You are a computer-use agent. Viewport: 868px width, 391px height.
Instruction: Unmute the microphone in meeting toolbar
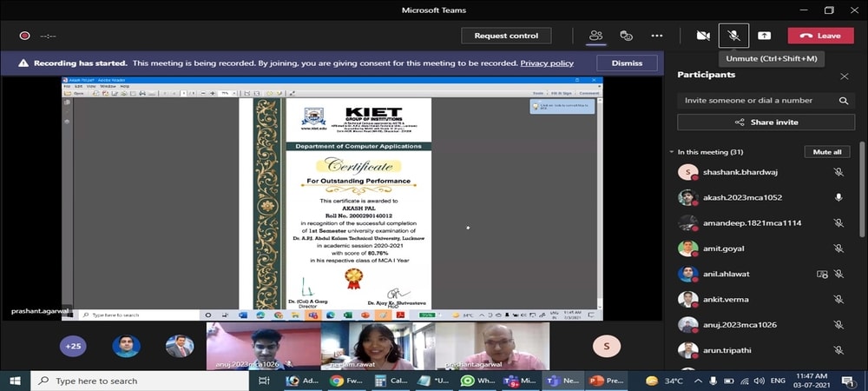(733, 36)
